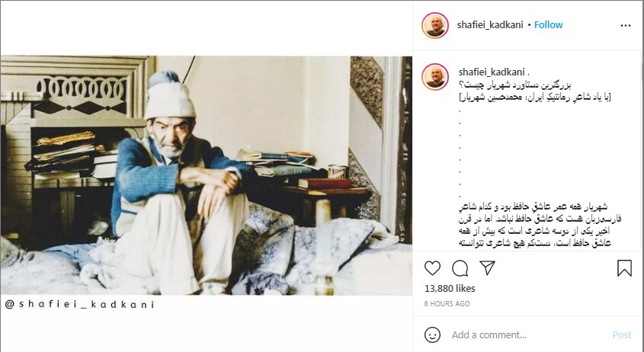Click the profile avatar in post header
Screen dimensions: 644x352
pos(435,25)
